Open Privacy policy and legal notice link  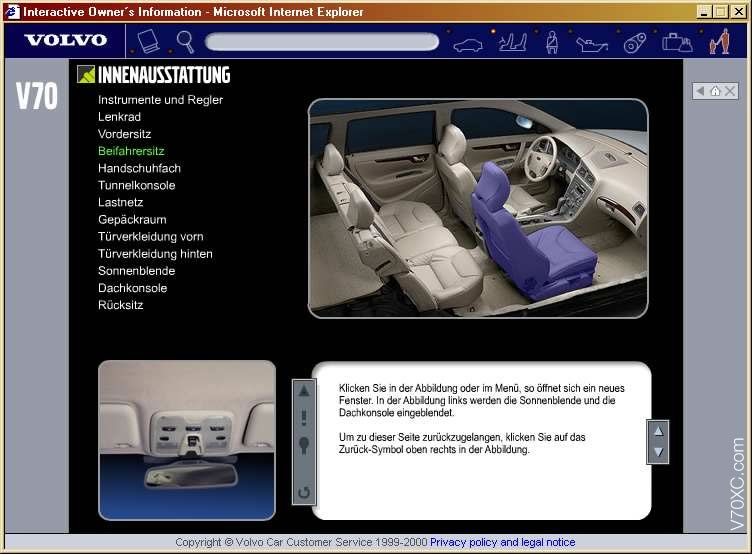click(x=503, y=542)
